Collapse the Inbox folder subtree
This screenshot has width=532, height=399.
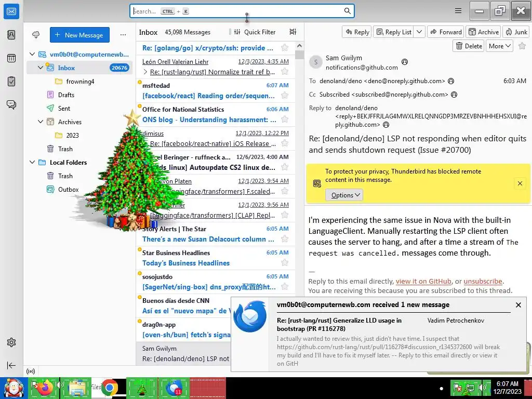point(41,68)
